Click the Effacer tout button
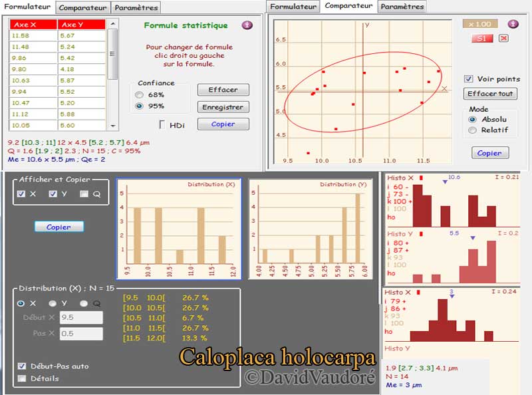 490,94
